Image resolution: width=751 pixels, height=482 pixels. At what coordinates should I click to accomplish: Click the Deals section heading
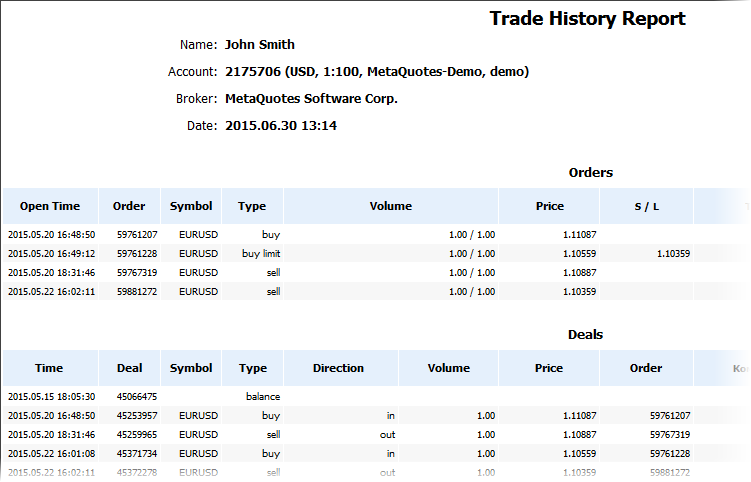(x=585, y=335)
